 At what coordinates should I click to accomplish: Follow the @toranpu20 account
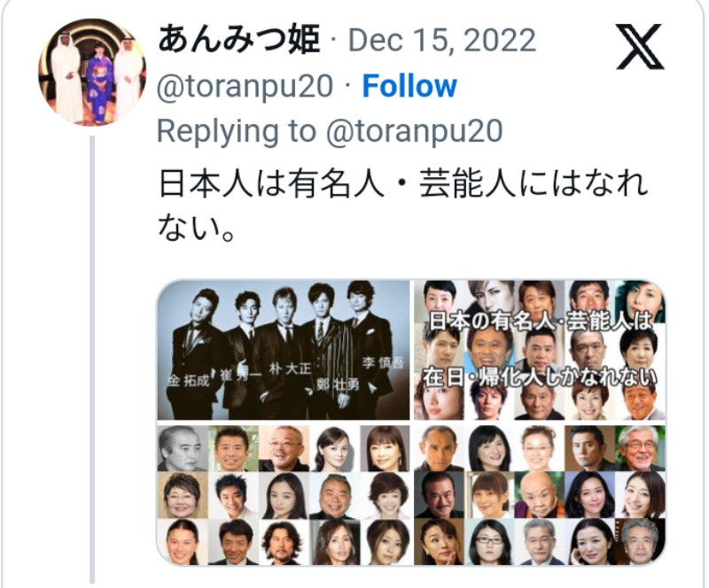[x=409, y=86]
